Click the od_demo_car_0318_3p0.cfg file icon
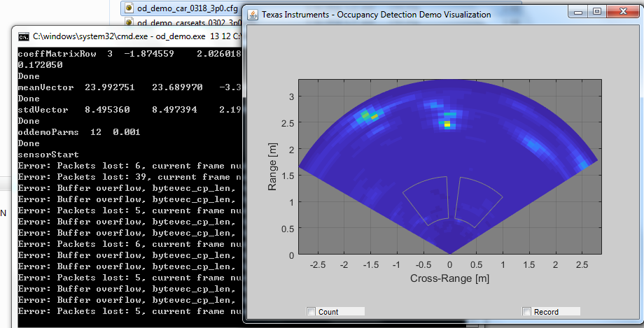The image size is (644, 328). [x=129, y=8]
